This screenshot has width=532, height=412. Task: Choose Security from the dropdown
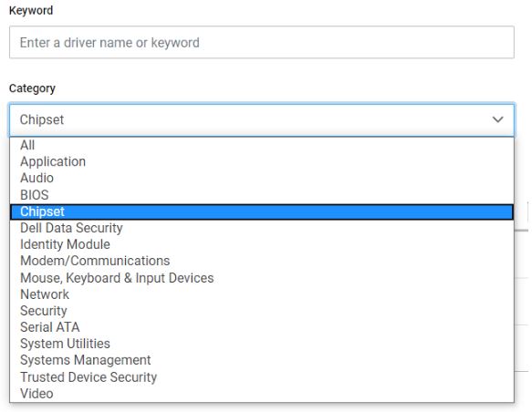pyautogui.click(x=262, y=311)
